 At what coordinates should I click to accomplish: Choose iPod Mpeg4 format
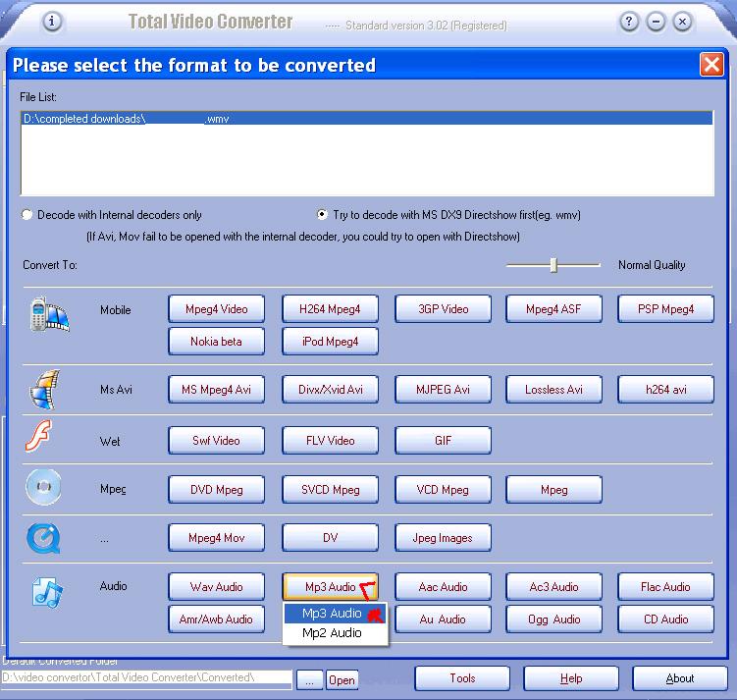(x=330, y=342)
